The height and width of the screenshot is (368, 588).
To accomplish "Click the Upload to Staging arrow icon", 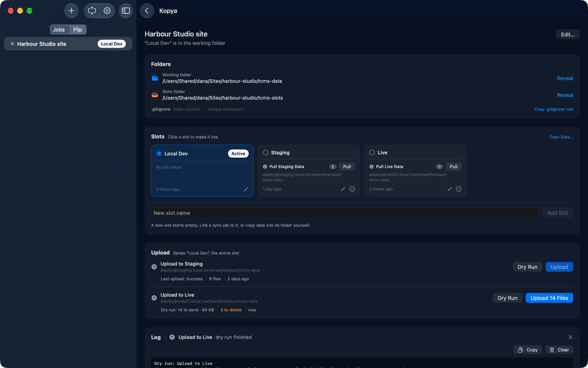I will tap(154, 267).
